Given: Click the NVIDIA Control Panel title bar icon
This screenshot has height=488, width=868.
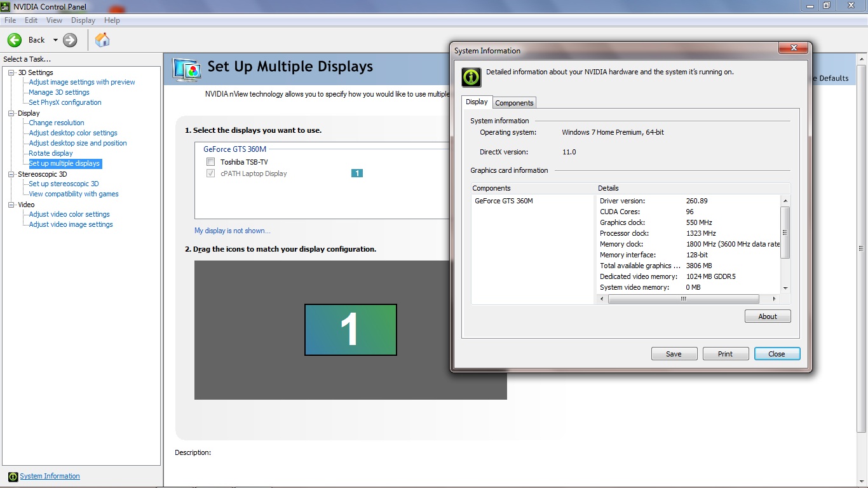Looking at the screenshot, I should (x=7, y=6).
